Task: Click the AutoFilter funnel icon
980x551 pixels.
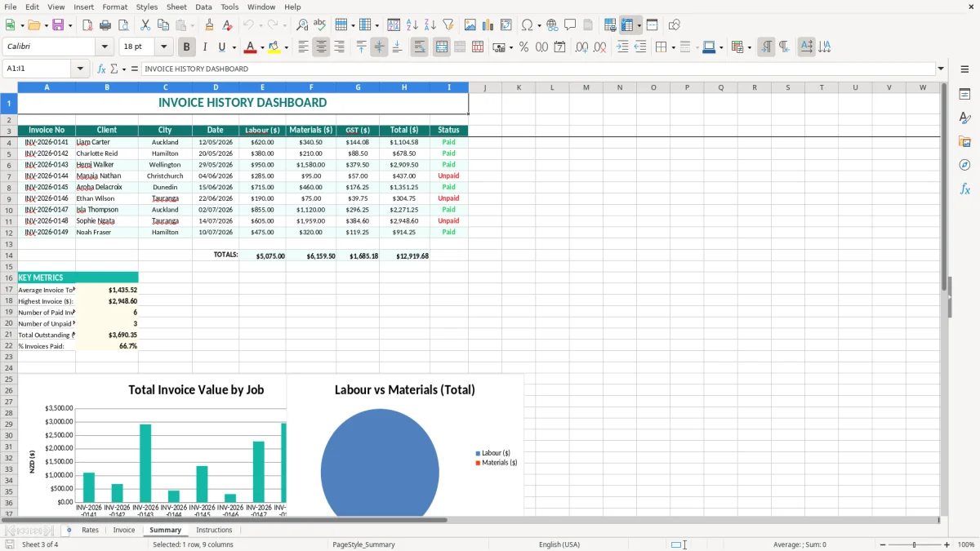Action: (x=448, y=25)
